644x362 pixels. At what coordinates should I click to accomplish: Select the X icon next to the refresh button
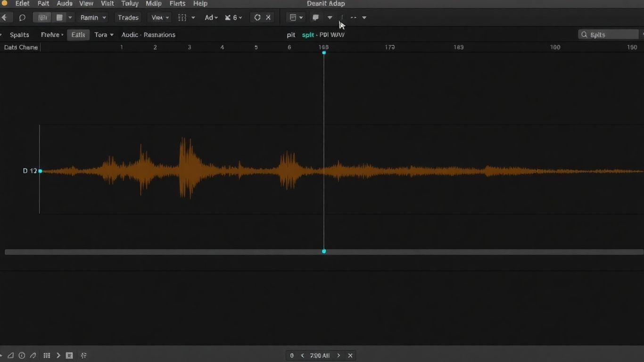(268, 17)
